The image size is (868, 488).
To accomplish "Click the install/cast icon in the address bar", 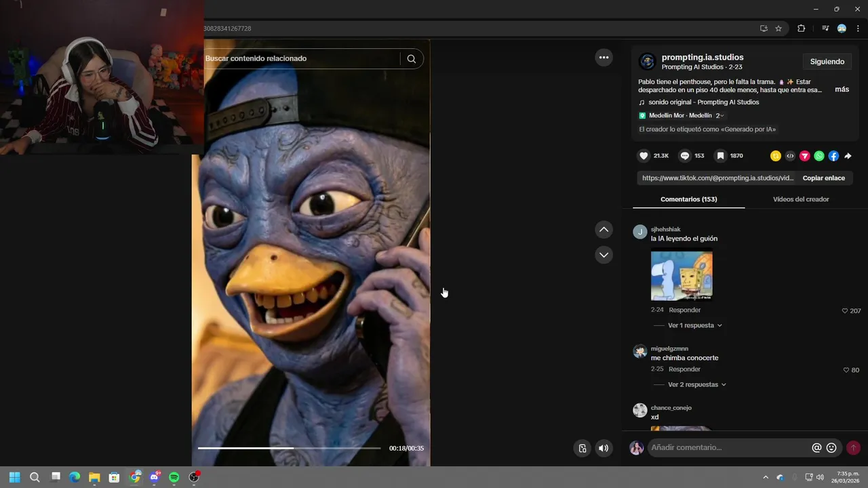I will coord(764,28).
